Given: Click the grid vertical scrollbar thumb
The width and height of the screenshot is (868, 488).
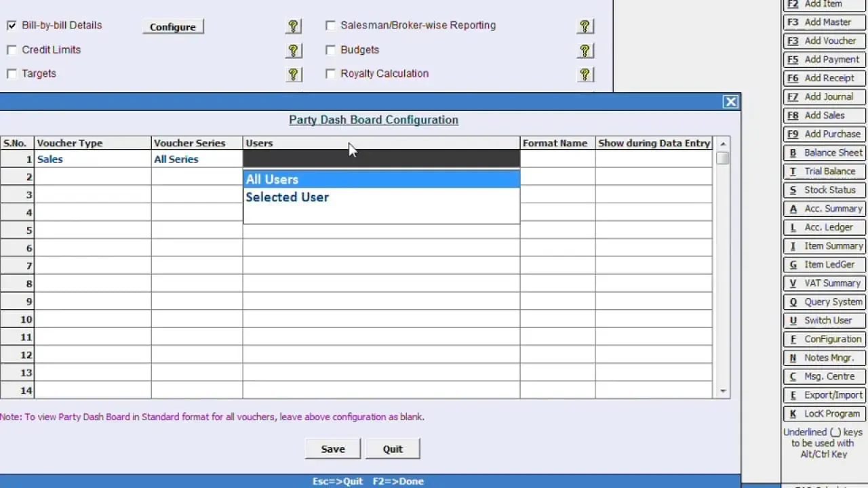Looking at the screenshot, I should pos(723,158).
